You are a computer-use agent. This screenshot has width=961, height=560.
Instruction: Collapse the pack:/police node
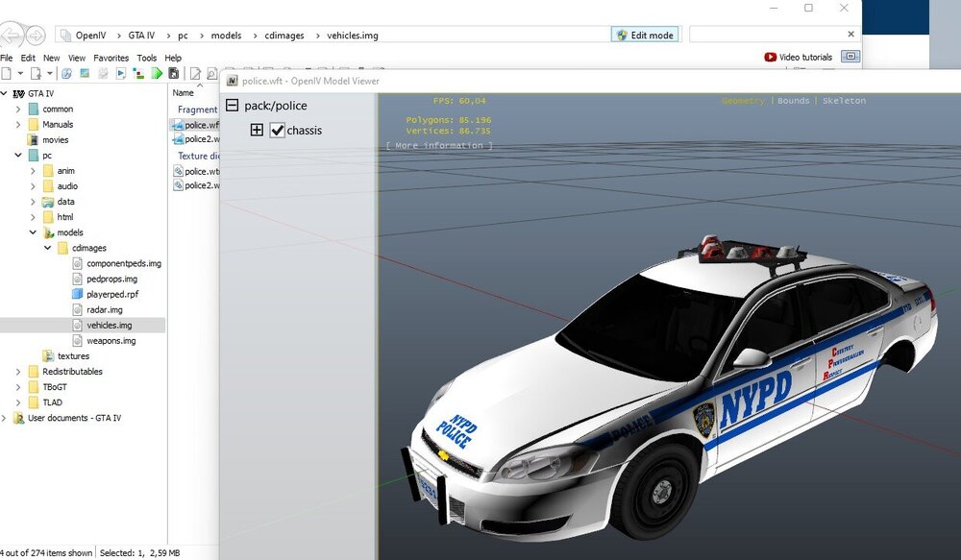click(x=231, y=106)
